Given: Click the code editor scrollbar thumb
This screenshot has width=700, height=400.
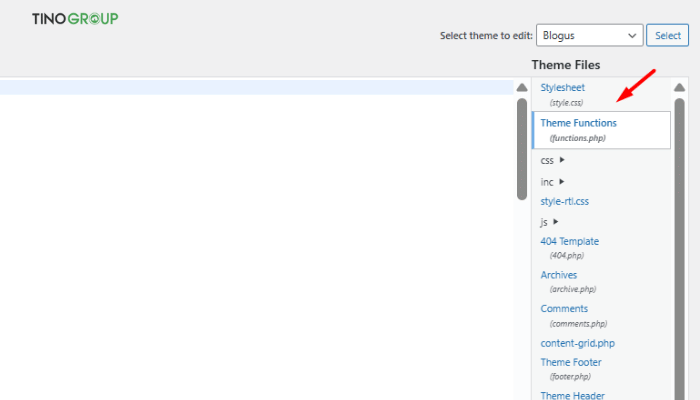Looking at the screenshot, I should pos(522,149).
